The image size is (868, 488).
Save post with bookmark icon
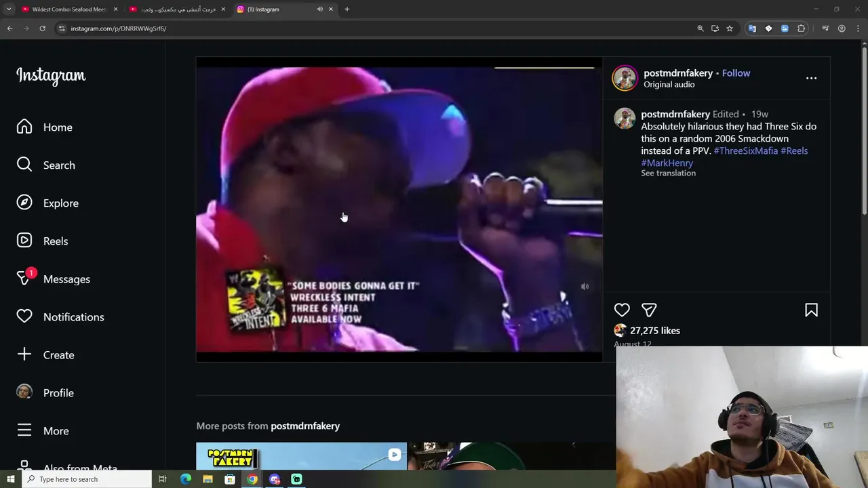click(x=811, y=310)
